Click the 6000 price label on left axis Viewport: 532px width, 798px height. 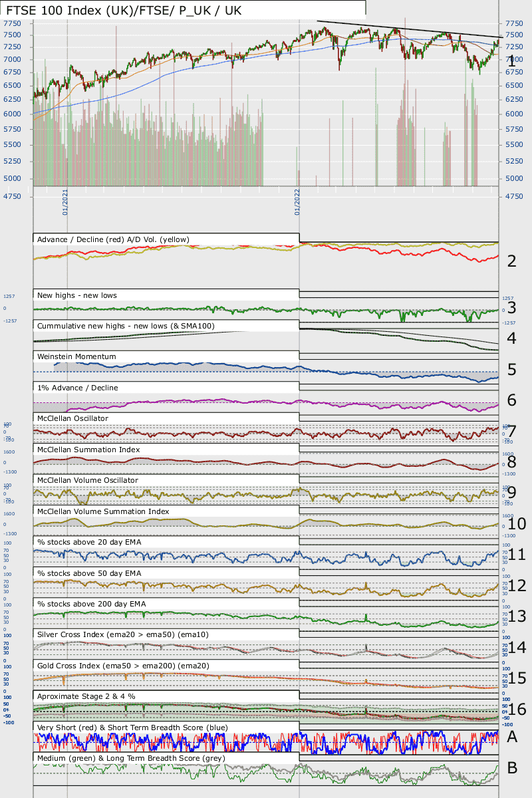13,114
